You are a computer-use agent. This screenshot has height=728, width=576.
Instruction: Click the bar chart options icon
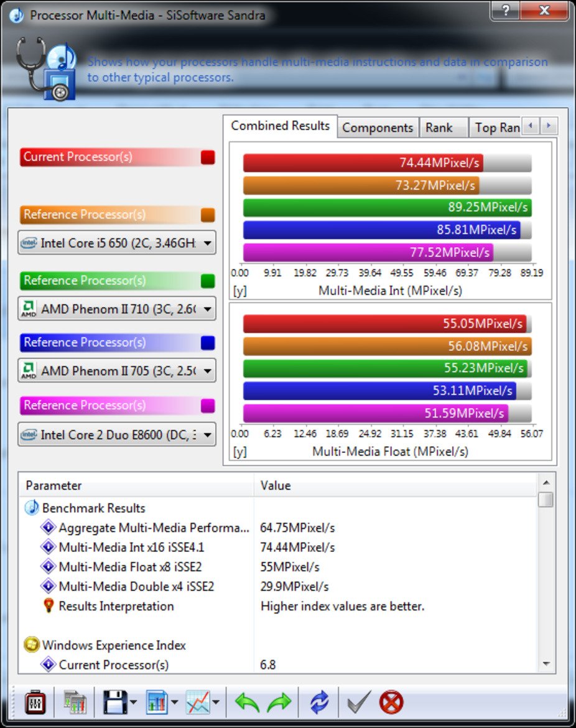coord(157,702)
